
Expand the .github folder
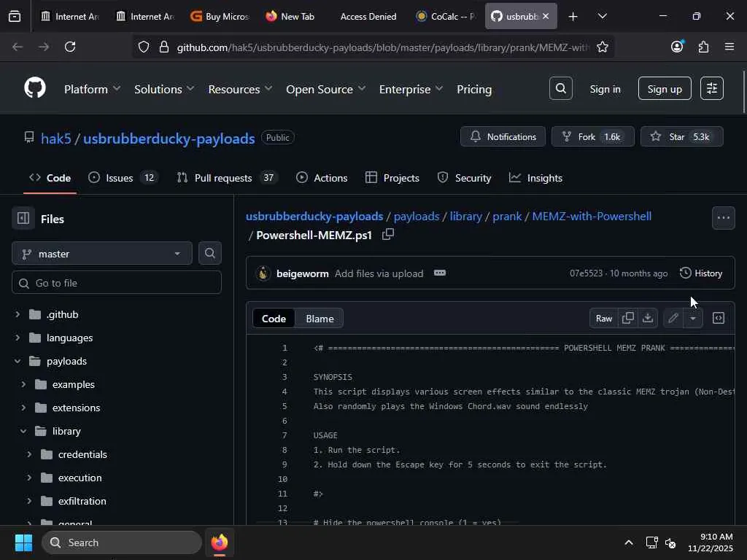pyautogui.click(x=18, y=314)
